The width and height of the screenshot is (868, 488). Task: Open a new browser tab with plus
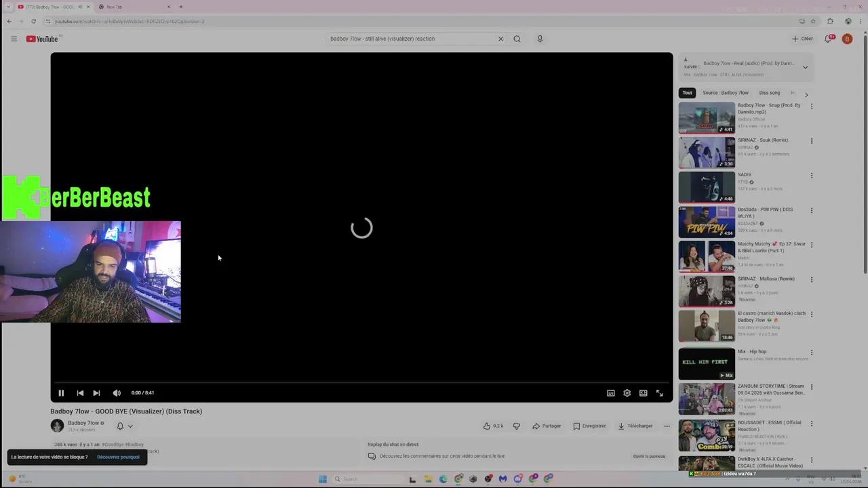tap(180, 7)
